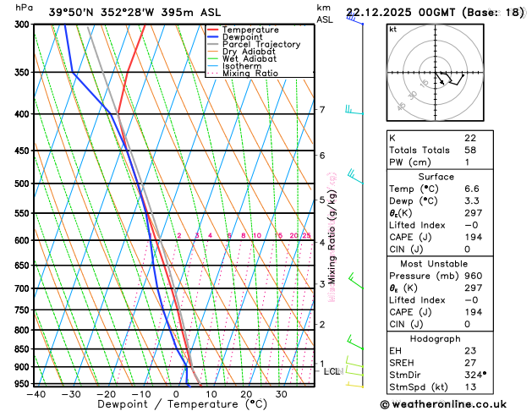This screenshot has height=411, width=532.
Task: Click the 950 hPa pressure label
Action: pos(24,384)
